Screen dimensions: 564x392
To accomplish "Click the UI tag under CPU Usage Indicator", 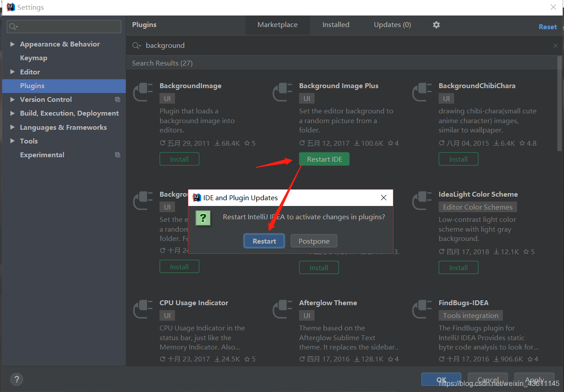I will pyautogui.click(x=167, y=315).
